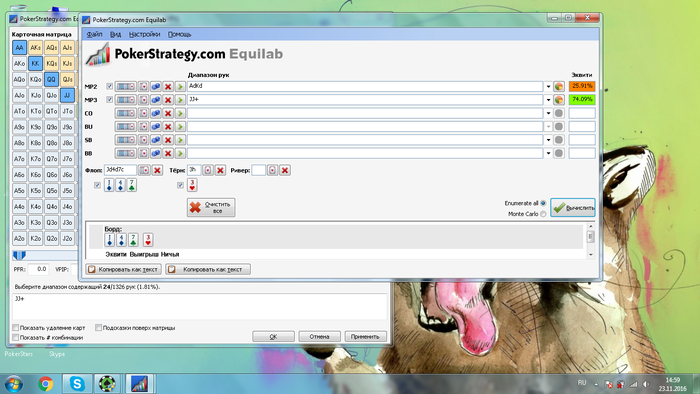Open the range matrix selector for CO
This screenshot has height=394, width=700.
pyautogui.click(x=125, y=113)
